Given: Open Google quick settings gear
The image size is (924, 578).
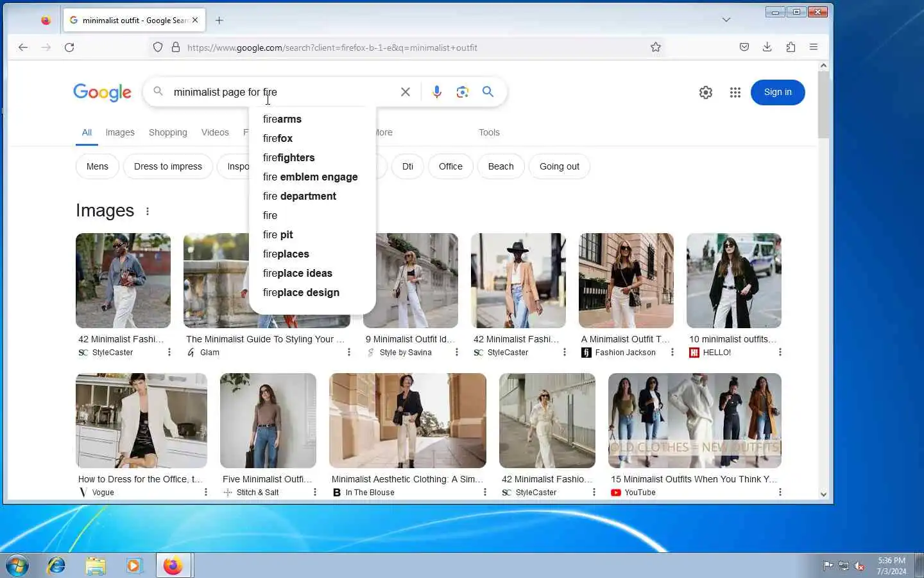Looking at the screenshot, I should [706, 92].
